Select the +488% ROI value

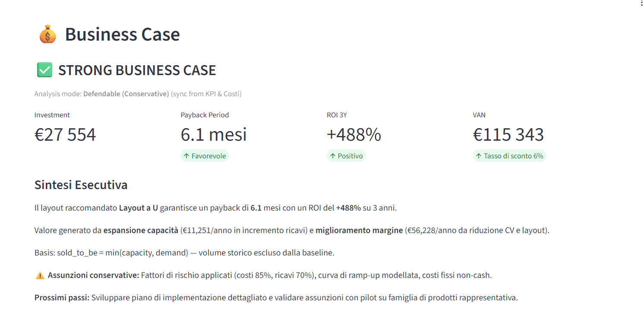click(x=354, y=135)
